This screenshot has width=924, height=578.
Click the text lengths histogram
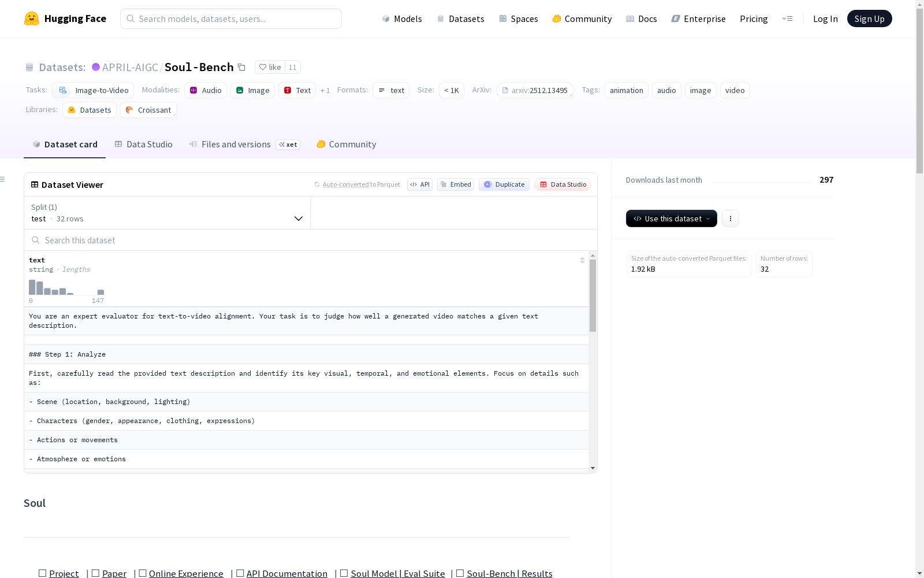[66, 287]
